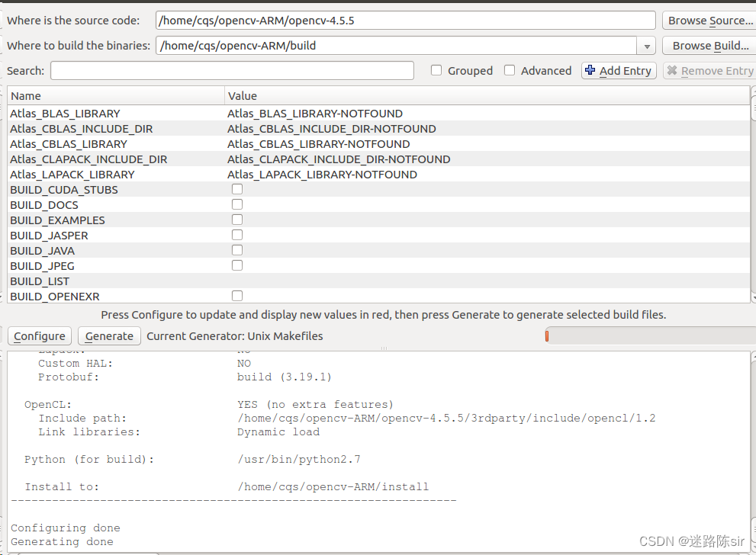756x555 pixels.
Task: Click the output log scrollbar
Action: pyautogui.click(x=752, y=450)
